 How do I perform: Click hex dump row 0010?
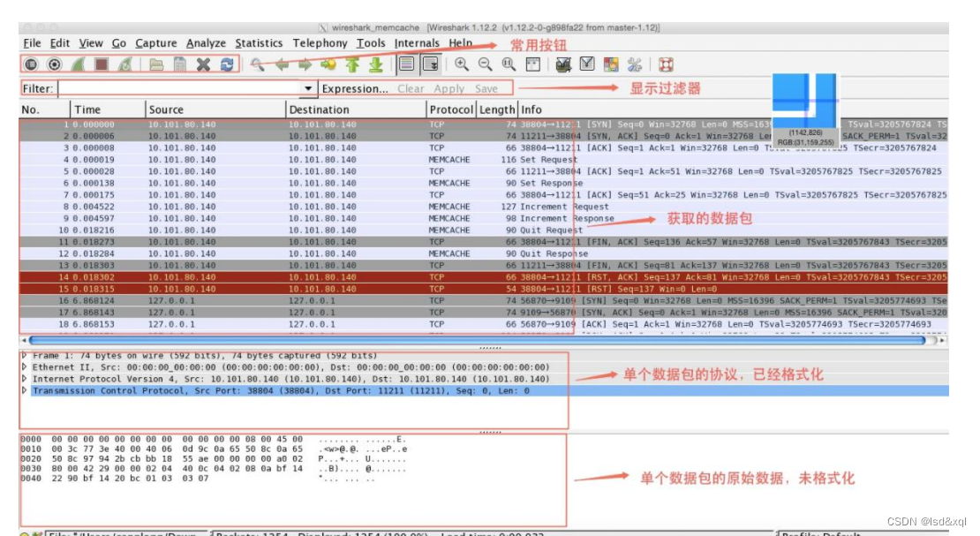214,449
